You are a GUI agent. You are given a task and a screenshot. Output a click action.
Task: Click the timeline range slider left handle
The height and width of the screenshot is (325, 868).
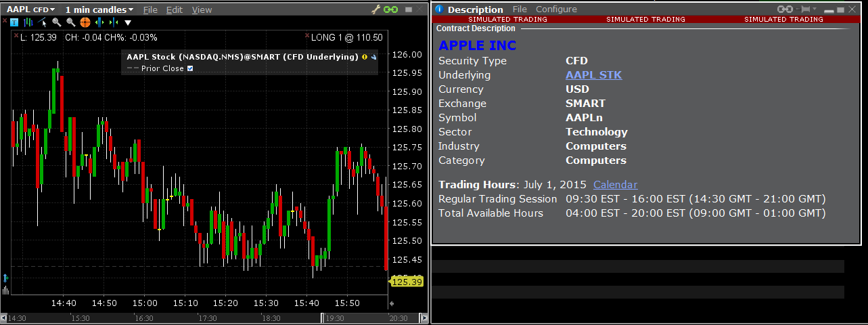coord(323,318)
